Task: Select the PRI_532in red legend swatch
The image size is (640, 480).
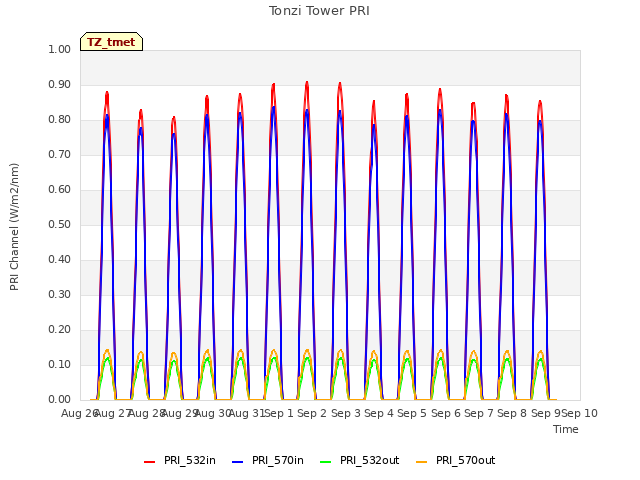Action: [x=149, y=462]
